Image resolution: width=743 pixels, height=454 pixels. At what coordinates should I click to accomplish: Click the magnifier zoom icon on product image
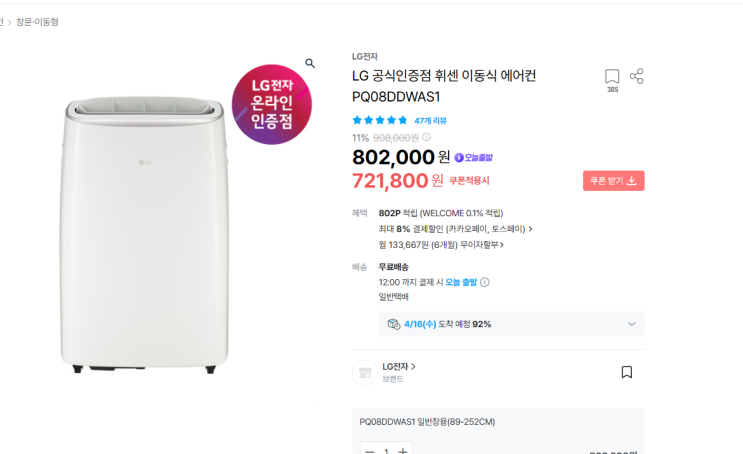tap(310, 63)
